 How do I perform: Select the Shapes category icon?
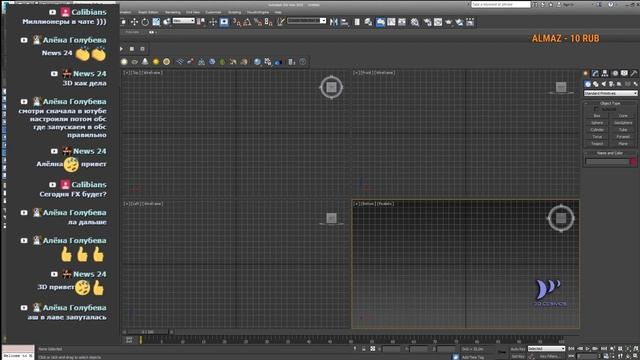(x=596, y=84)
